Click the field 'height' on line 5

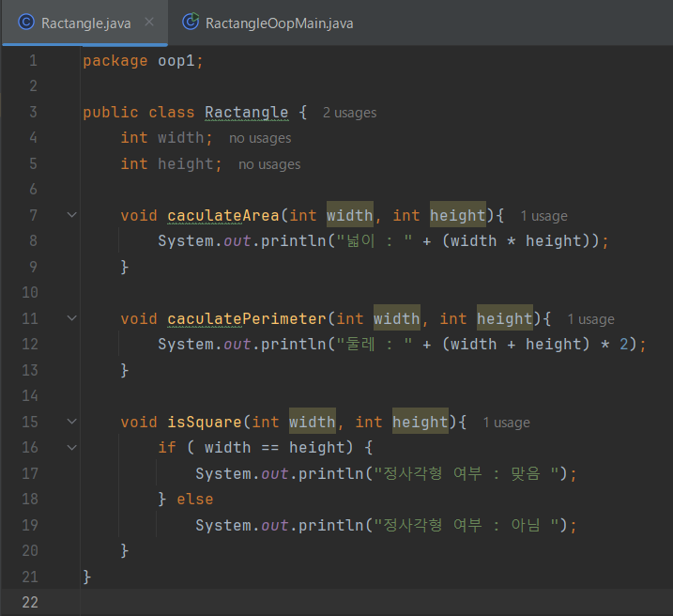pos(186,164)
